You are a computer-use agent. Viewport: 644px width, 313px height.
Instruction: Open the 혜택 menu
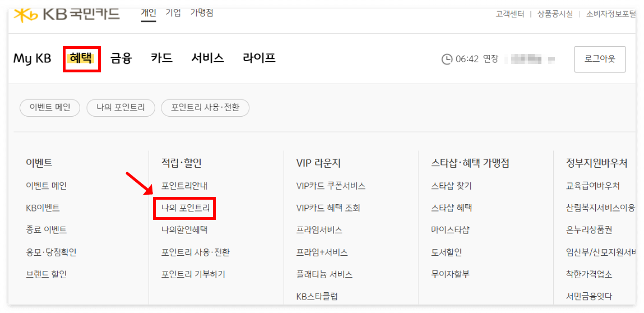pos(81,58)
